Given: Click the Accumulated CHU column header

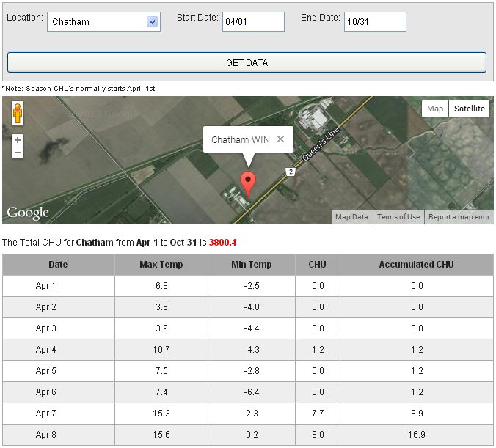Looking at the screenshot, I should tap(417, 265).
